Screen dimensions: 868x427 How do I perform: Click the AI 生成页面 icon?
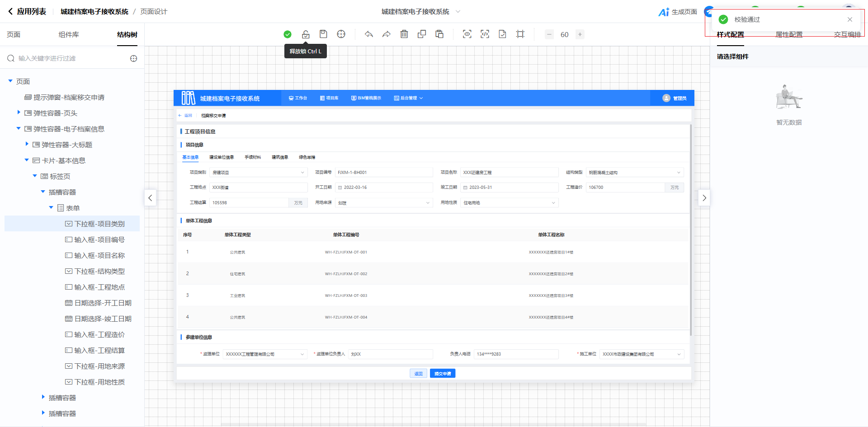coord(664,12)
